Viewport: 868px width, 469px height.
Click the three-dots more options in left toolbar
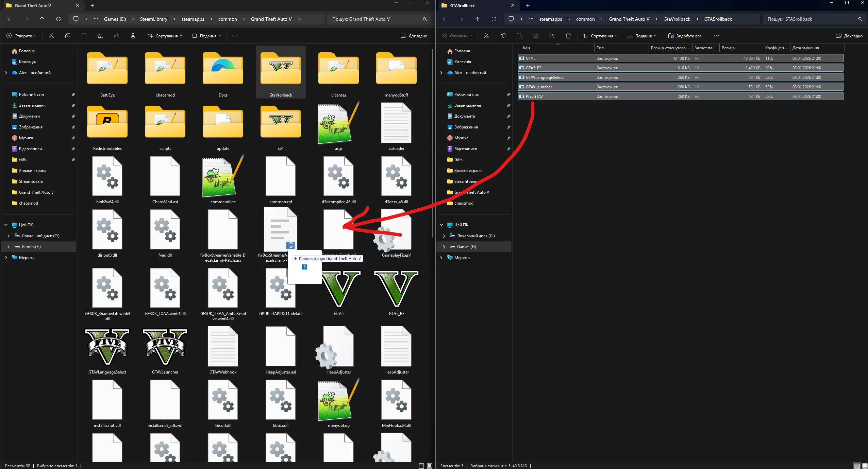[x=235, y=36]
